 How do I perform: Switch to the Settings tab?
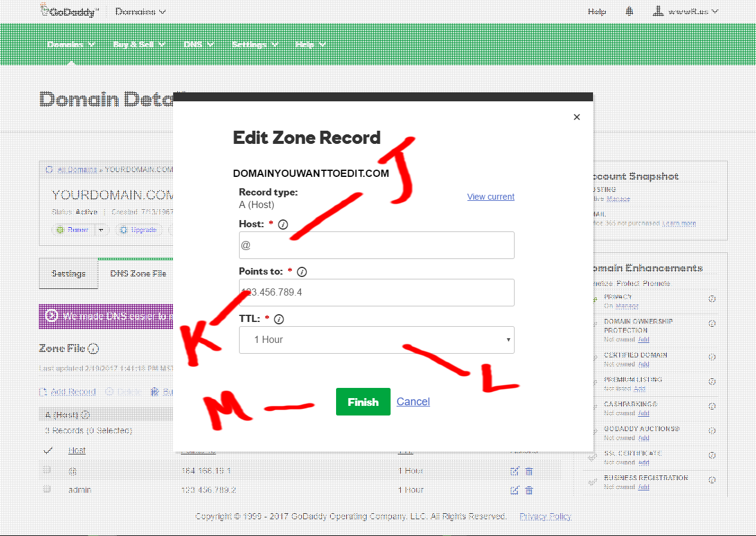coord(68,273)
